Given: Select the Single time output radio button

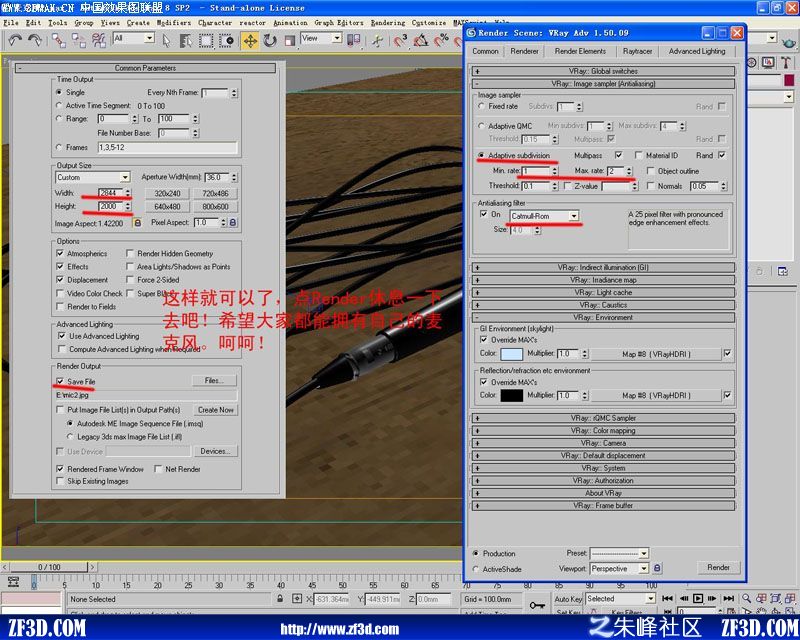Looking at the screenshot, I should (x=59, y=92).
